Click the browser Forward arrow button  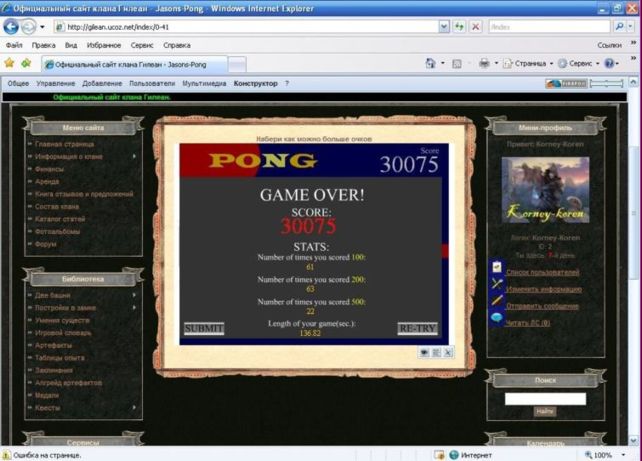(28, 27)
